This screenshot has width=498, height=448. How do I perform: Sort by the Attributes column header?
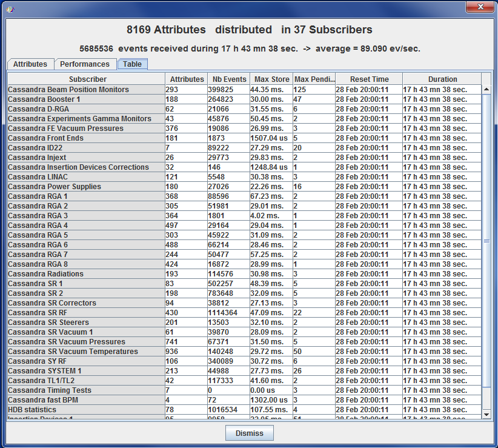pos(186,79)
